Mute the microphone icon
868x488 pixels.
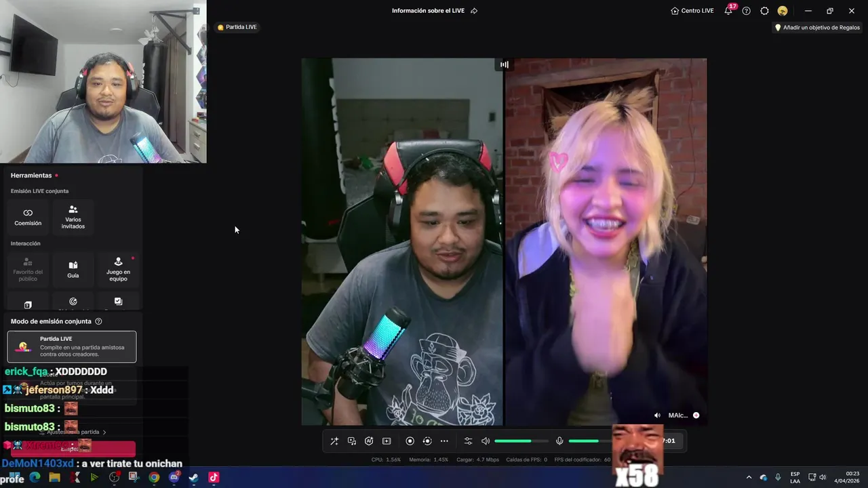[559, 441]
